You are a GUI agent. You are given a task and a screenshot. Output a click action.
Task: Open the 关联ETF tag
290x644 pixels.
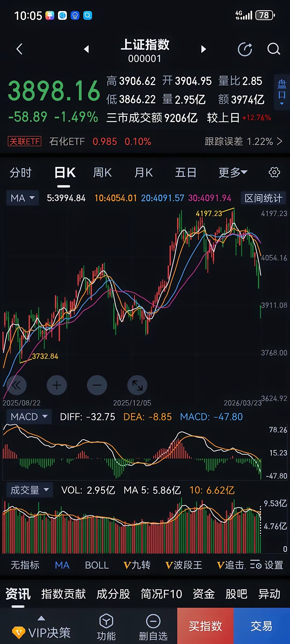point(24,141)
